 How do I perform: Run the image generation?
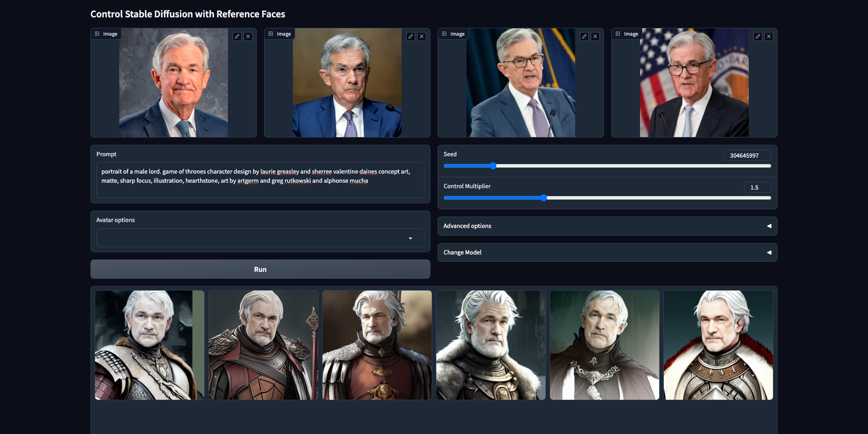click(260, 270)
